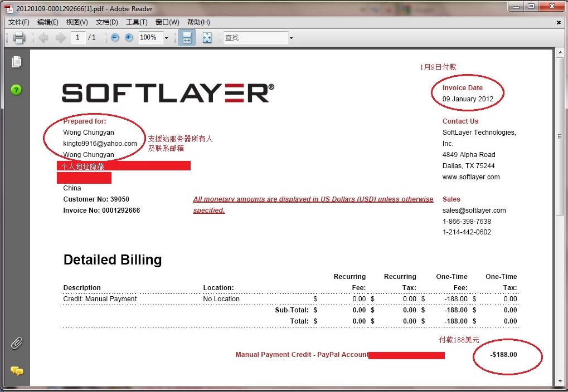The image size is (568, 392).
Task: Open the green help icon in the sidebar
Action: click(x=16, y=90)
